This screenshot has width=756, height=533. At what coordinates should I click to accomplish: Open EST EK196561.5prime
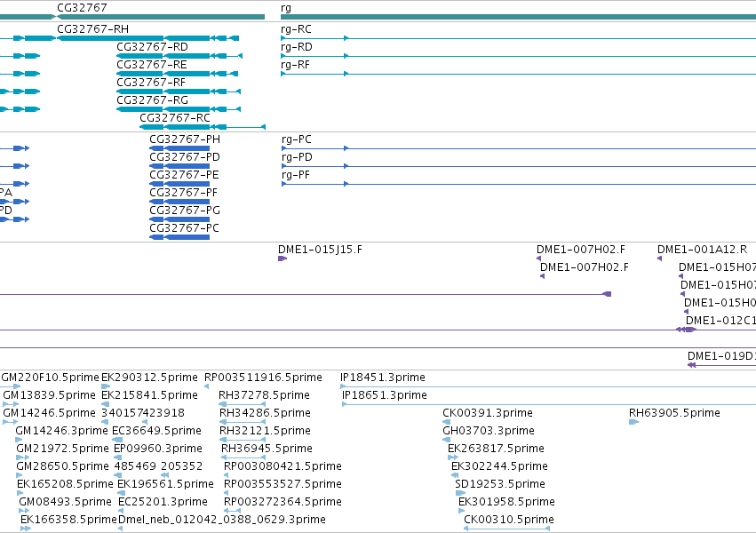pyautogui.click(x=165, y=484)
